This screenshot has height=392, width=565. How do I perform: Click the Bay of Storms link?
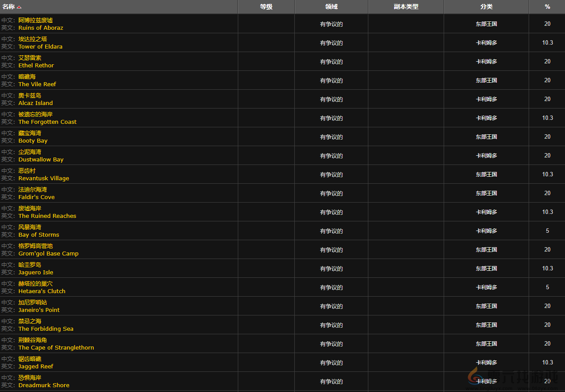39,235
